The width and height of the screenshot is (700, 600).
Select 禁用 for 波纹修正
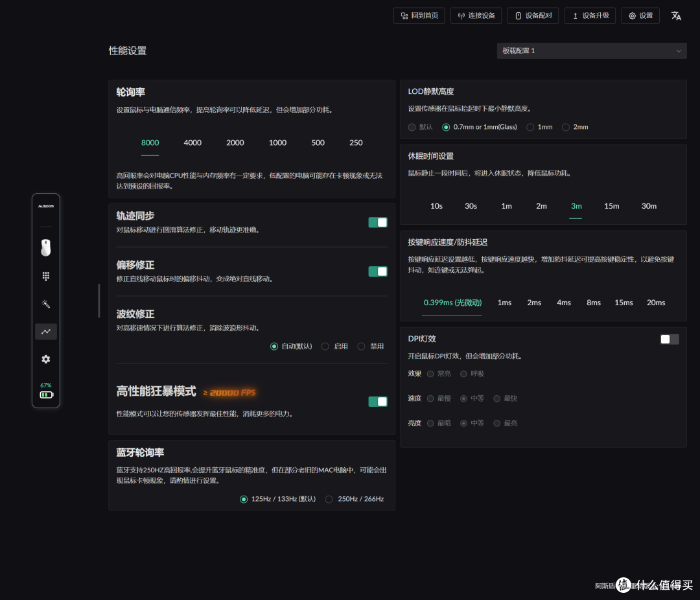(x=371, y=347)
